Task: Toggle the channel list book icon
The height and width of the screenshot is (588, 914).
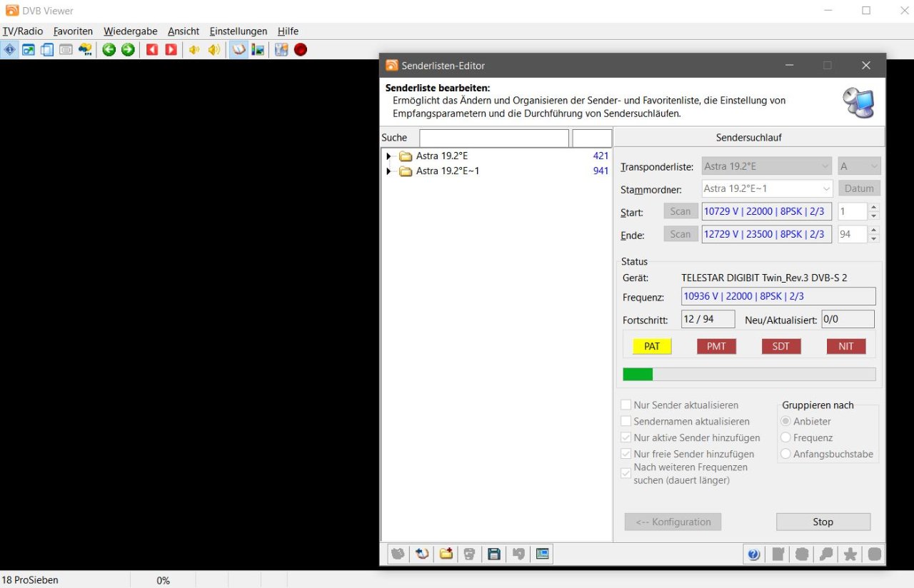Action: pyautogui.click(x=238, y=50)
